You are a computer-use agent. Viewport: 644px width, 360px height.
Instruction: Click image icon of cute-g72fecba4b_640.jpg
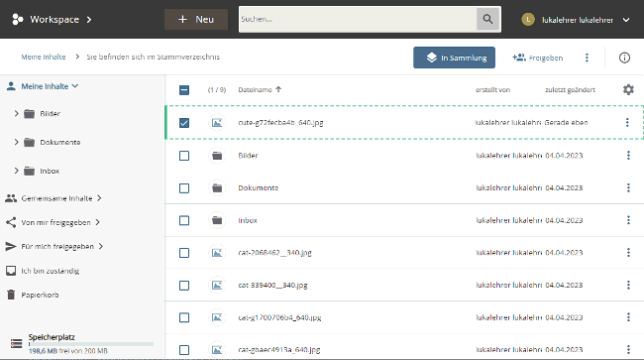click(x=217, y=122)
